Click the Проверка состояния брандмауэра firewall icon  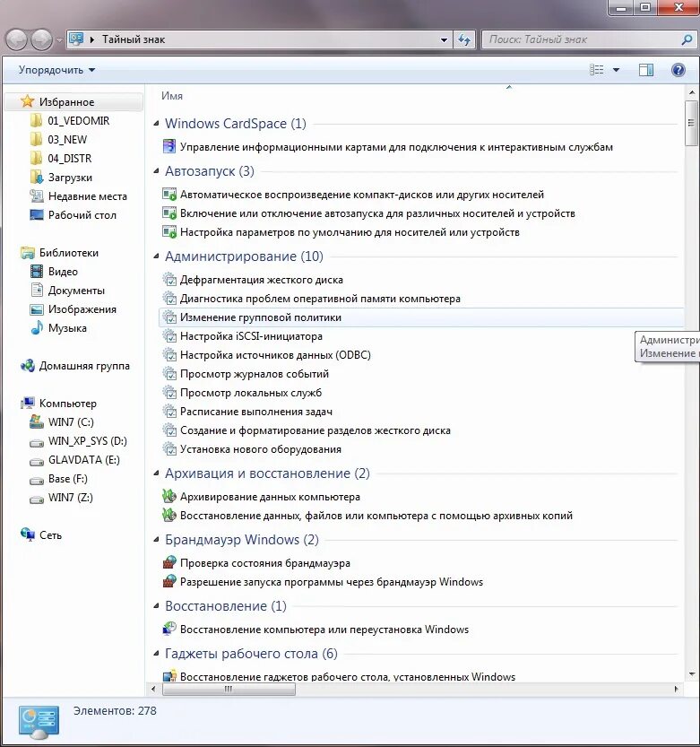point(169,562)
